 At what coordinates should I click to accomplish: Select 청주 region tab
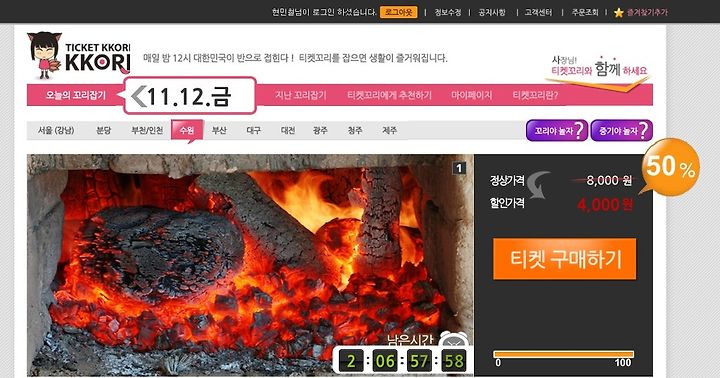click(354, 130)
